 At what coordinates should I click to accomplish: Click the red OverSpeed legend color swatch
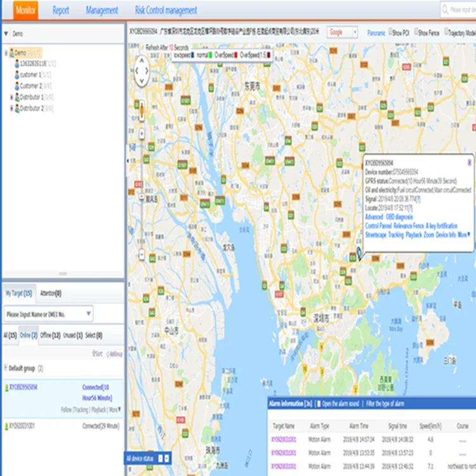[x=236, y=55]
